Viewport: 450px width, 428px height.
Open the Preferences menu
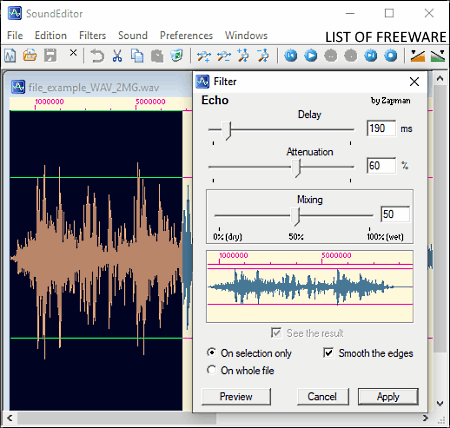(x=186, y=35)
